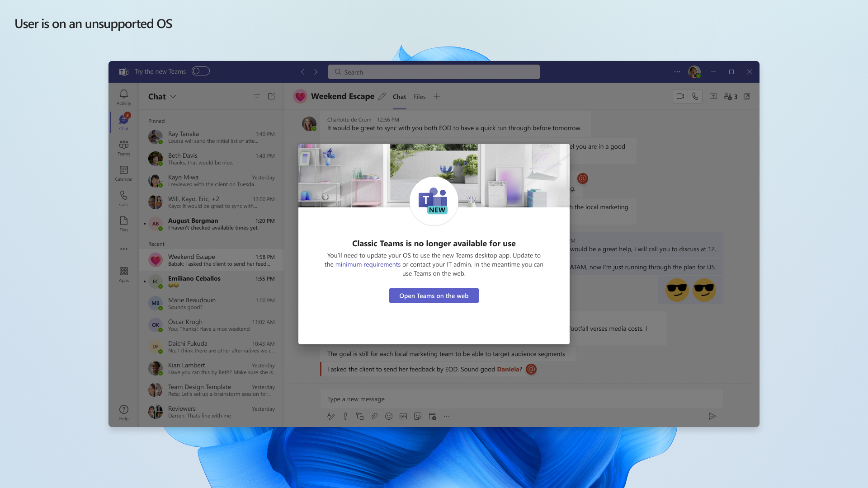The width and height of the screenshot is (868, 488).
Task: Click the Chat tab in Weekend Escape
Action: click(398, 97)
